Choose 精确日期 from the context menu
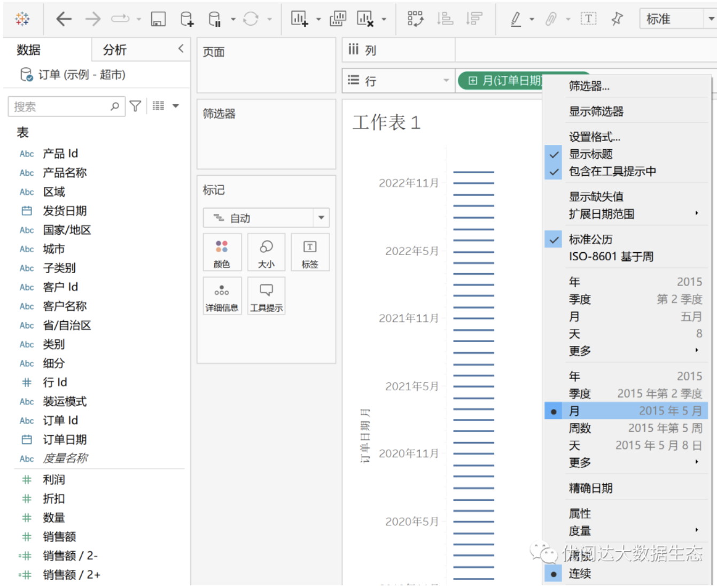 click(x=590, y=488)
